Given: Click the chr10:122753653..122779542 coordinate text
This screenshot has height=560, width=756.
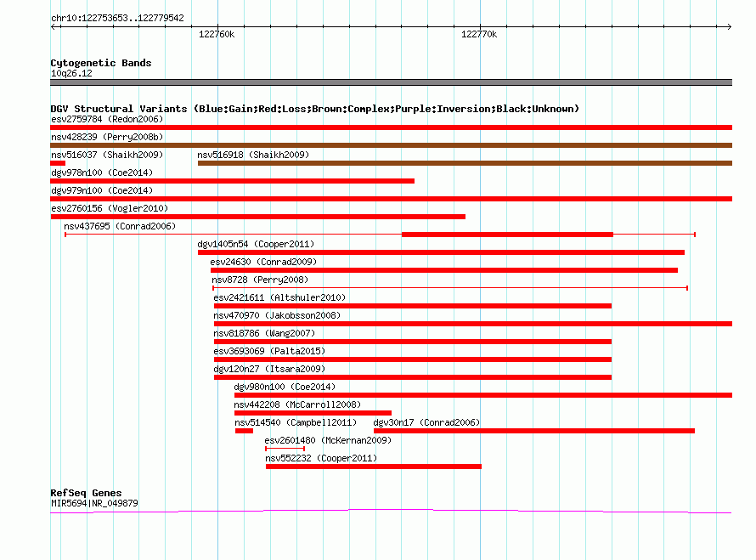Looking at the screenshot, I should (x=117, y=19).
